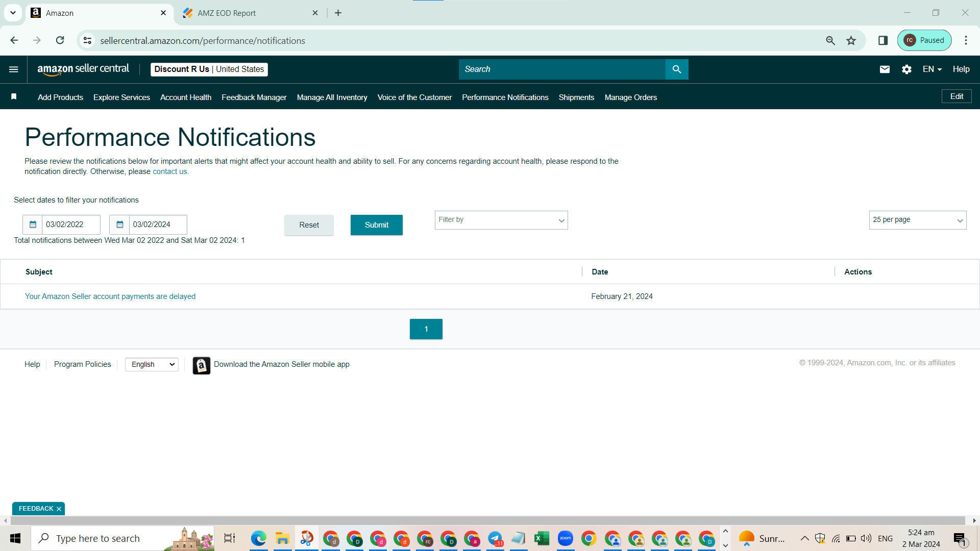Reset the date filter
The image size is (980, 551).
pos(309,225)
